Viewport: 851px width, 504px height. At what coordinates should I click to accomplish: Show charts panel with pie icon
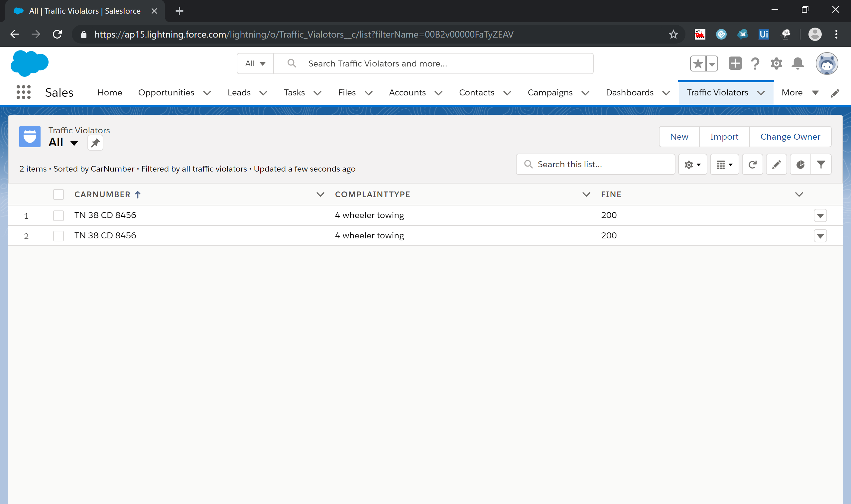800,165
